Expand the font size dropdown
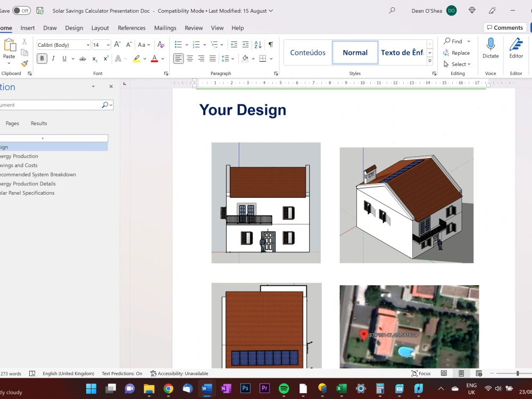Viewport: 532px width, 399px height. (108, 45)
